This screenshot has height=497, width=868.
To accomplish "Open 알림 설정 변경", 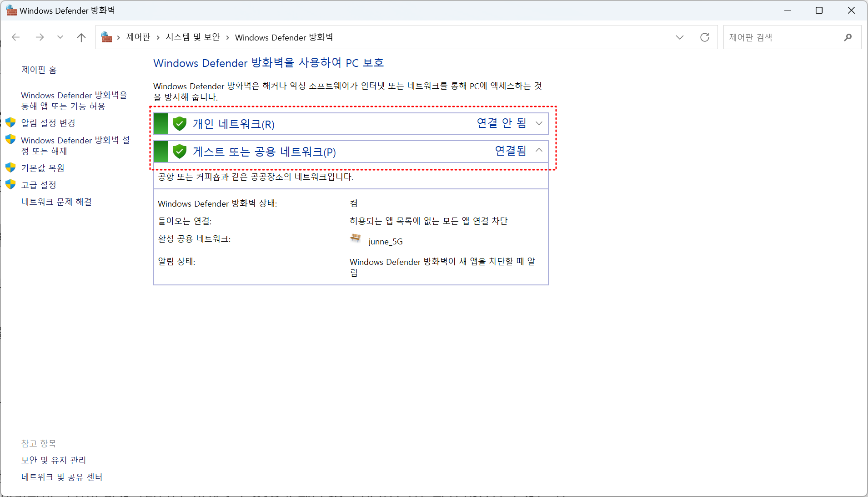I will point(48,123).
